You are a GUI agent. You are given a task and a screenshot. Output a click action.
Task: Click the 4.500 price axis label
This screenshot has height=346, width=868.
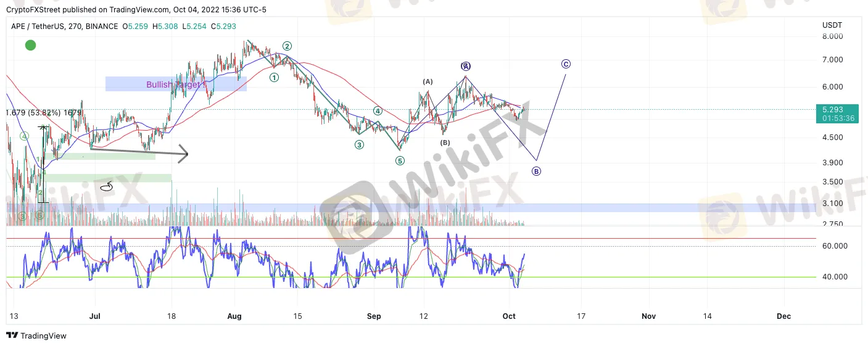pyautogui.click(x=832, y=138)
